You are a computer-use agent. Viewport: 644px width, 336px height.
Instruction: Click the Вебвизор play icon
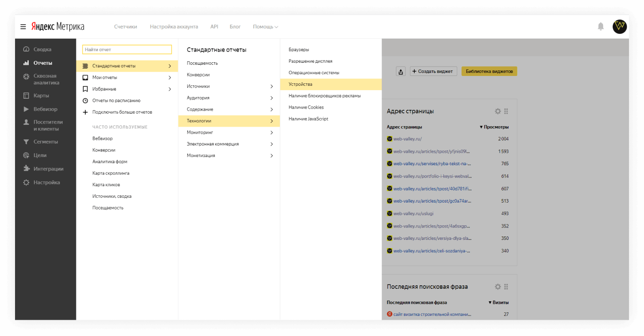[x=26, y=109]
